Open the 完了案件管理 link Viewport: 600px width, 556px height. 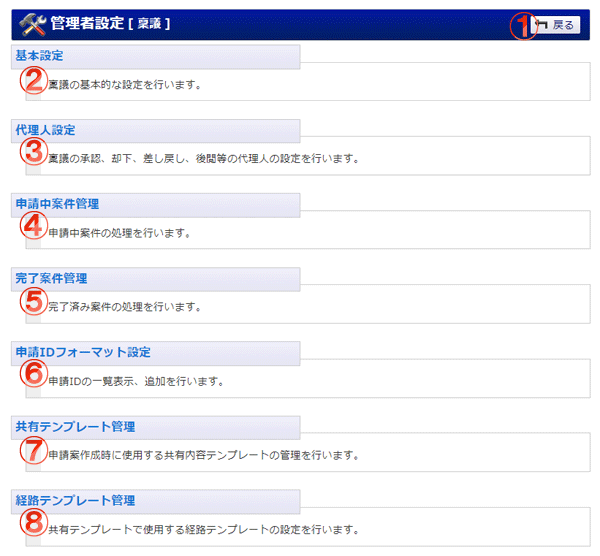point(51,278)
